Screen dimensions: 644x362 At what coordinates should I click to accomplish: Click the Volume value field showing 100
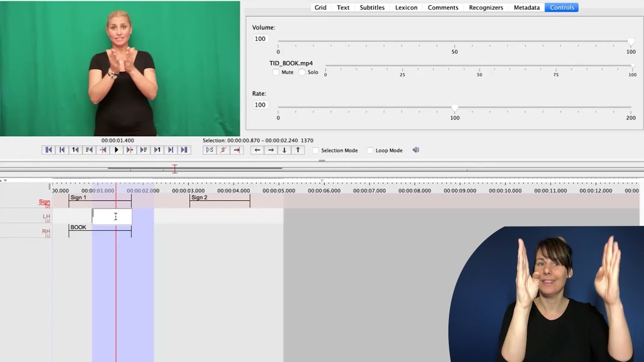click(x=260, y=39)
